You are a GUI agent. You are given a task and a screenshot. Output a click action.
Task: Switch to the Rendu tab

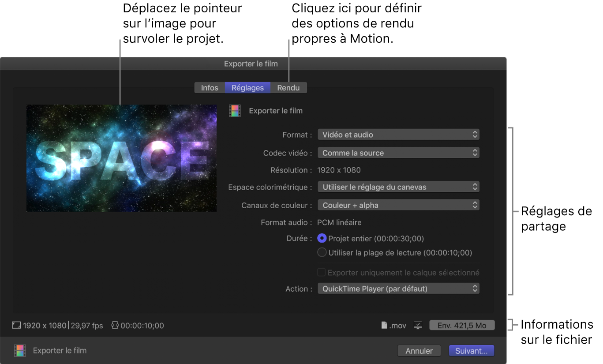(288, 87)
